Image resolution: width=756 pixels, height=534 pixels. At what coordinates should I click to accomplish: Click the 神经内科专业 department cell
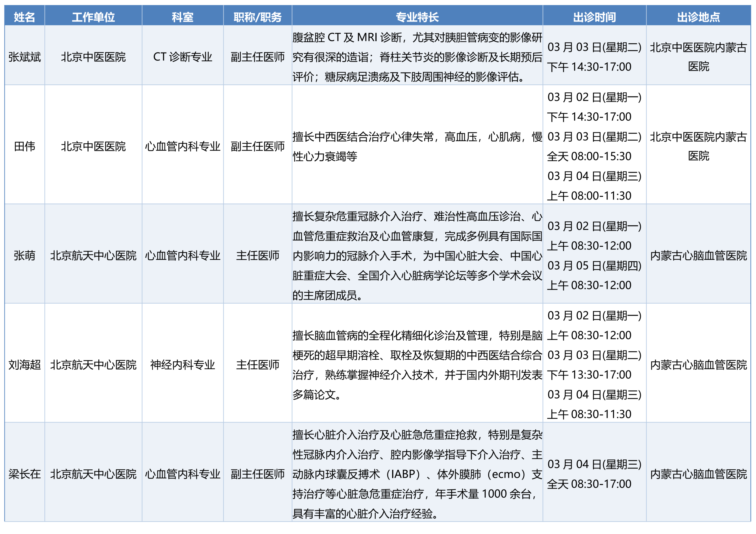pos(183,365)
